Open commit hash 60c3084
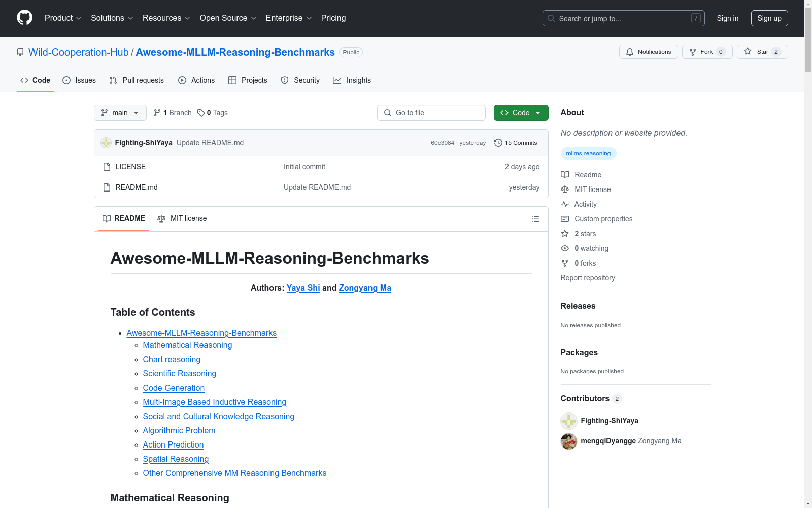Viewport: 812px width, 508px height. click(443, 143)
